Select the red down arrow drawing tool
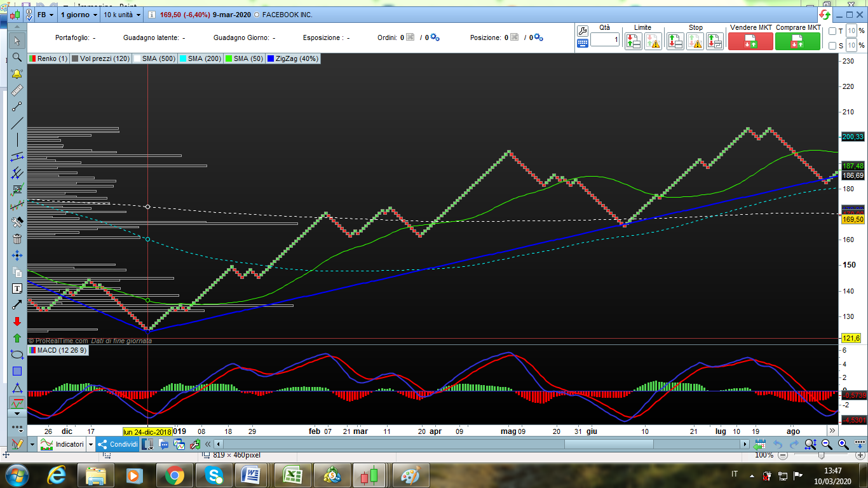868x488 pixels. click(17, 322)
